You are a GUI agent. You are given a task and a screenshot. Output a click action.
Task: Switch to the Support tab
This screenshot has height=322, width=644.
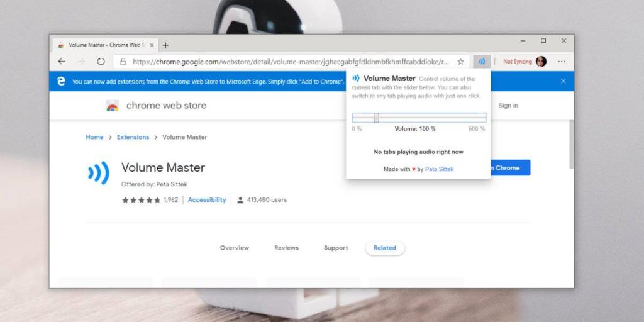point(336,248)
